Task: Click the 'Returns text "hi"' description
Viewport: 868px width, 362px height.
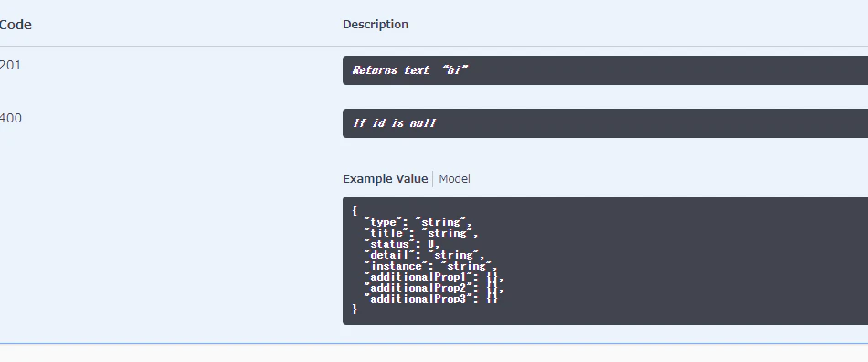Action: pos(410,70)
